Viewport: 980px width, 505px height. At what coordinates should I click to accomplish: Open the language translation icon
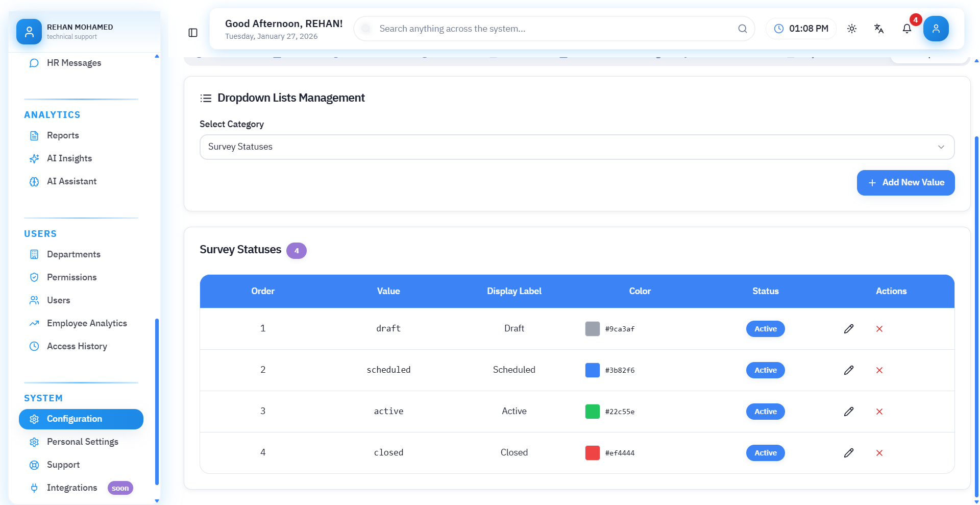(x=878, y=29)
